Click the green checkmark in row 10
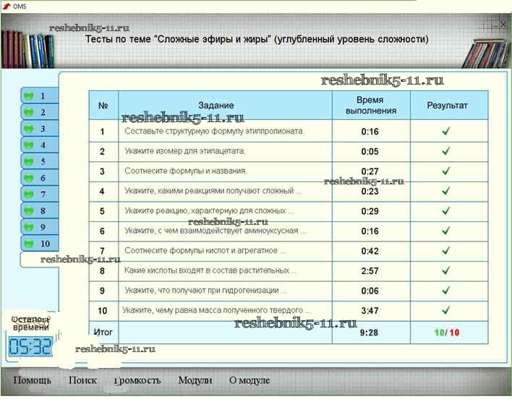This screenshot has width=512, height=420. click(x=446, y=310)
